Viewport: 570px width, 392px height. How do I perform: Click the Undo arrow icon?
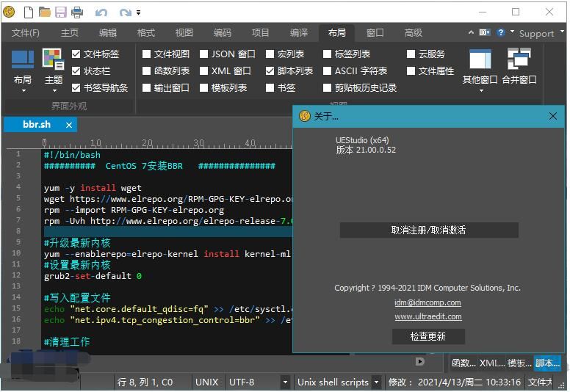[101, 12]
